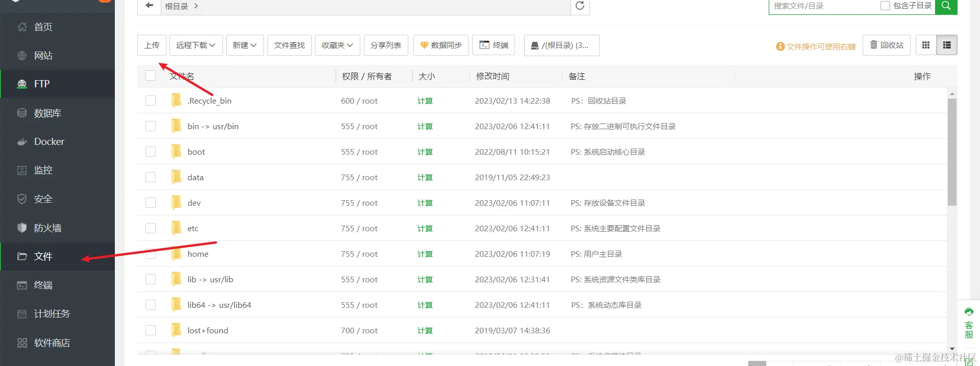Toggle the select-all files checkbox
Viewport: 980px width, 366px height.
(x=151, y=76)
